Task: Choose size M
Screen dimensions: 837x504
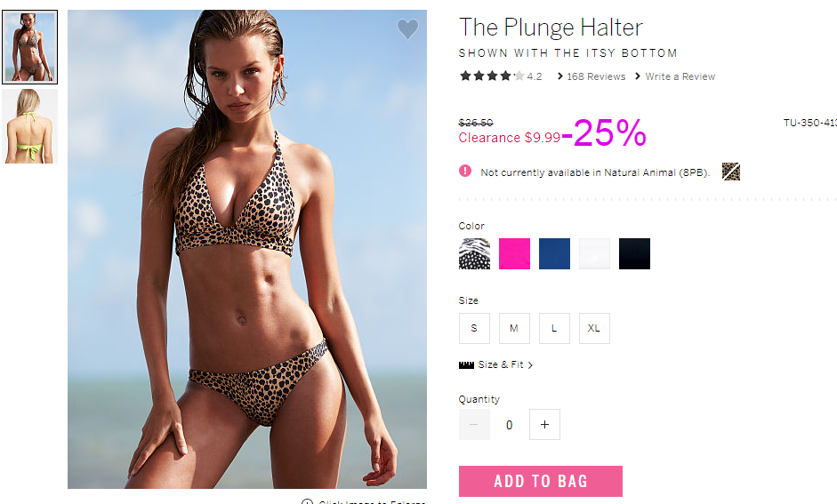Action: [x=514, y=328]
